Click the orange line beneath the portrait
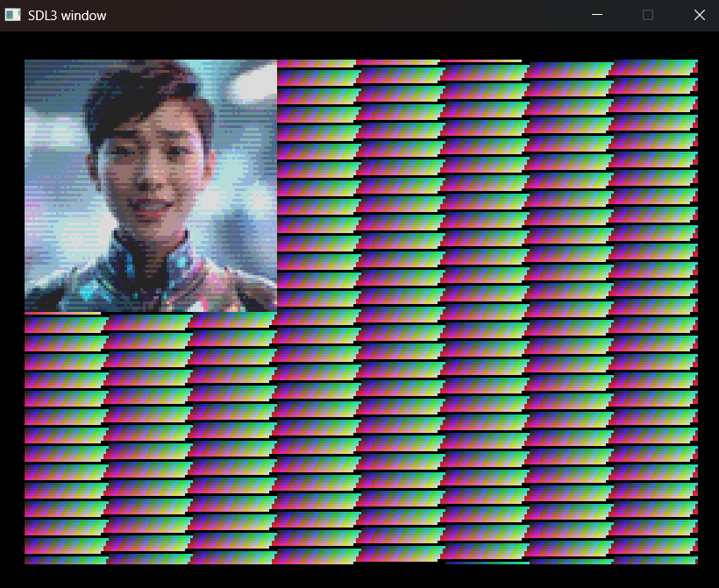Screen dimensions: 719x588 (61, 313)
